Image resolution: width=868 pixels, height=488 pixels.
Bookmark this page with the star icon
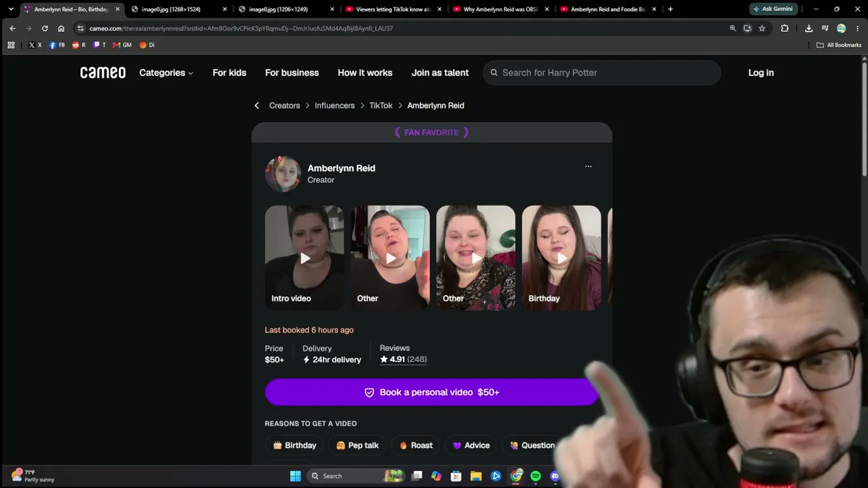pyautogui.click(x=762, y=28)
